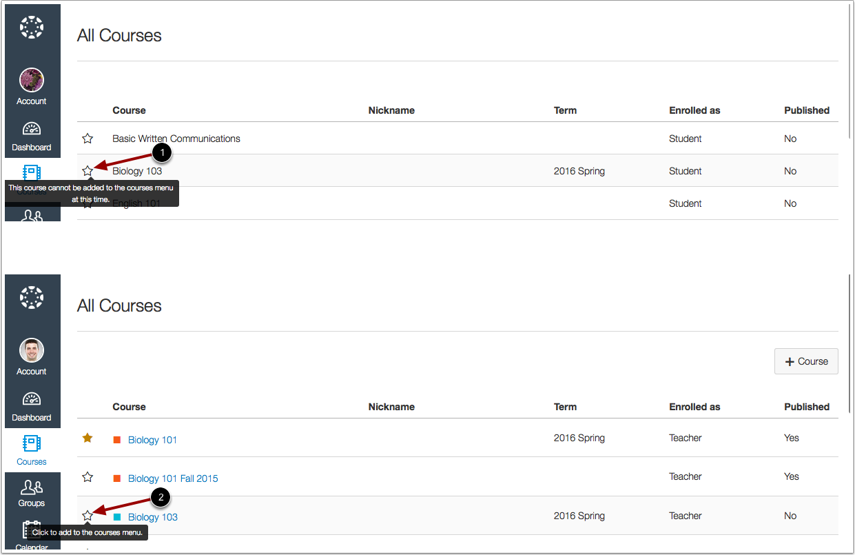The width and height of the screenshot is (855, 555).
Task: Open Dashboard in the student sidebar
Action: tap(32, 137)
